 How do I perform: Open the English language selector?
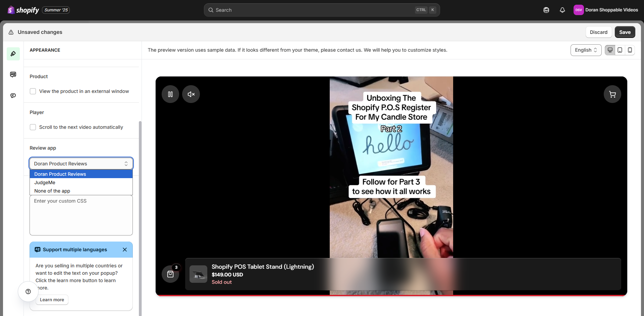(586, 50)
